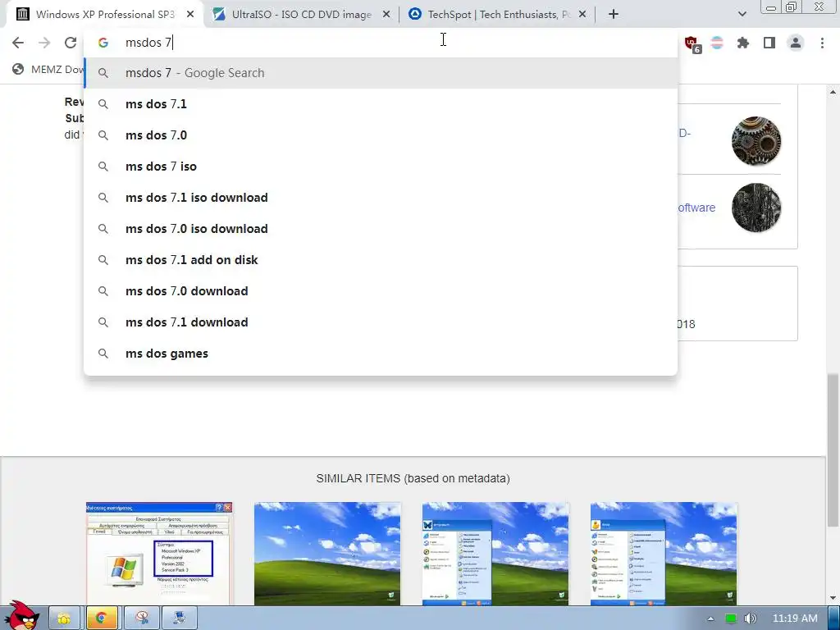Open the third similar item with Start menu
The image size is (840, 630).
coord(495,554)
